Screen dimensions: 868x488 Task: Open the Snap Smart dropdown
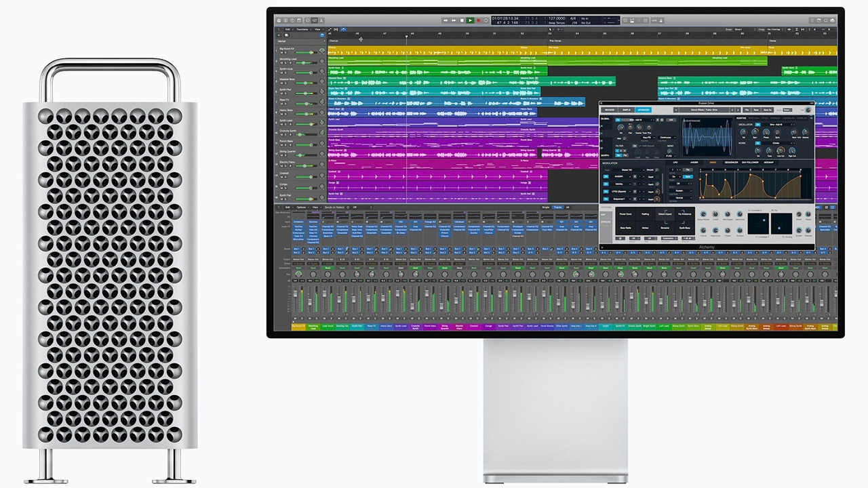point(745,29)
